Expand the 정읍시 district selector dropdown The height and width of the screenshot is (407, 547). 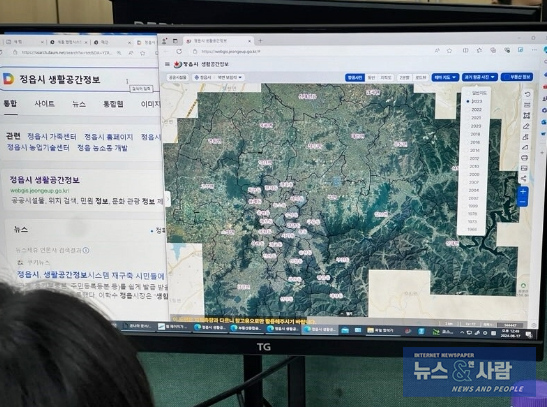pyautogui.click(x=202, y=77)
